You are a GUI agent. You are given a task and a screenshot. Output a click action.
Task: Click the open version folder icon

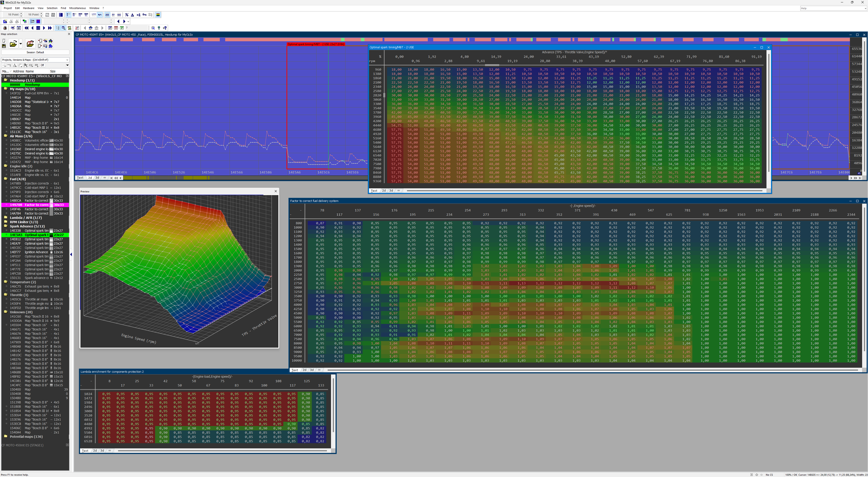click(30, 44)
